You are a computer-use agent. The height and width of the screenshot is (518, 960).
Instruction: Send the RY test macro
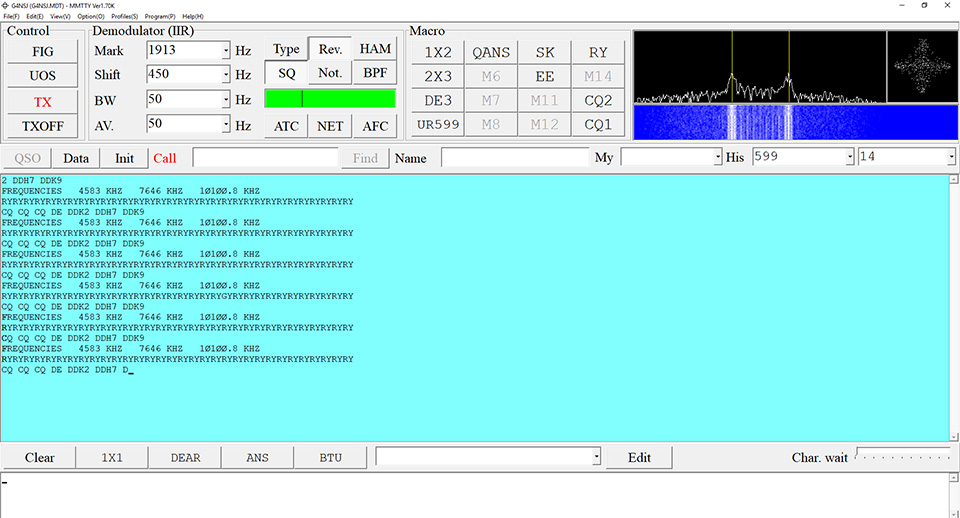[598, 53]
